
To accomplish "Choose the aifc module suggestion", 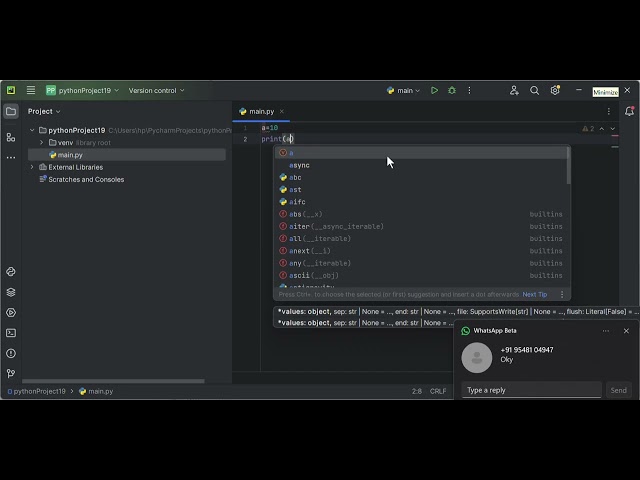I will coord(422,202).
